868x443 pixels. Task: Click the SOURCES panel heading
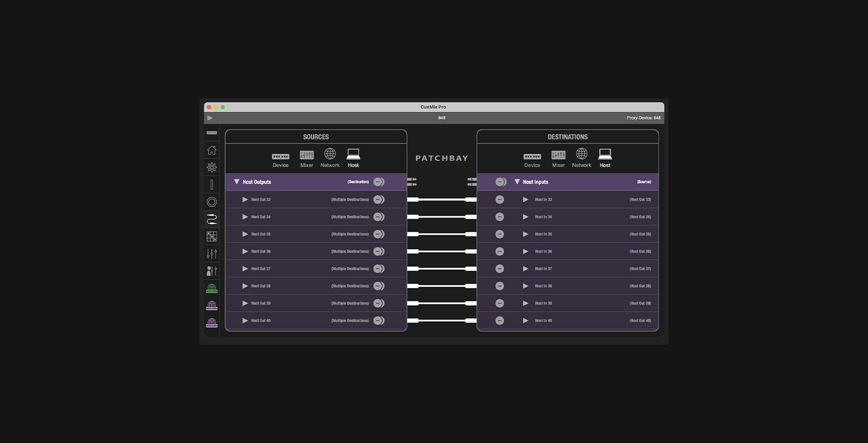tap(316, 137)
